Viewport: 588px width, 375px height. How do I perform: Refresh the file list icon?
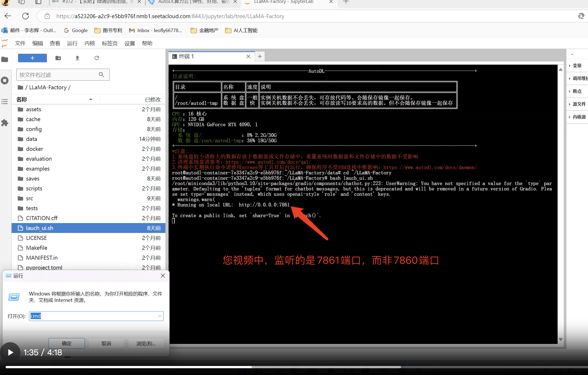[x=97, y=58]
